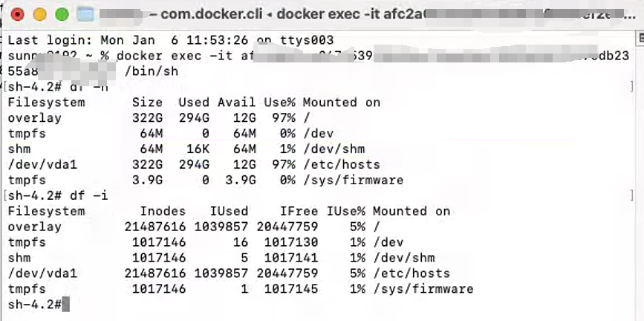Image resolution: width=644 pixels, height=321 pixels.
Task: Click the folder proxy icon in title bar
Action: 85,15
